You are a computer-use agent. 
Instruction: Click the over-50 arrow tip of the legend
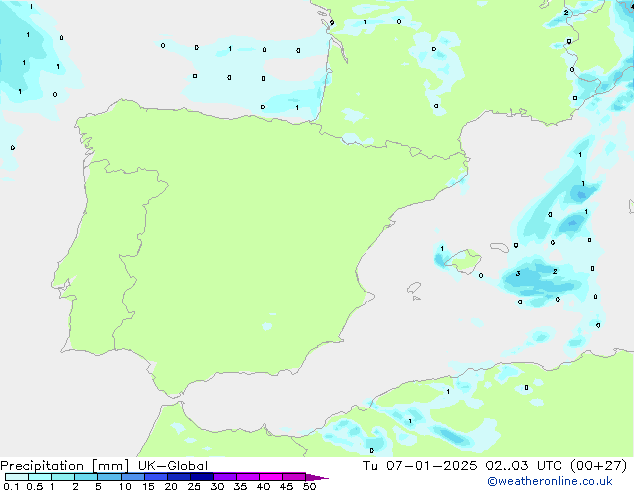click(317, 477)
